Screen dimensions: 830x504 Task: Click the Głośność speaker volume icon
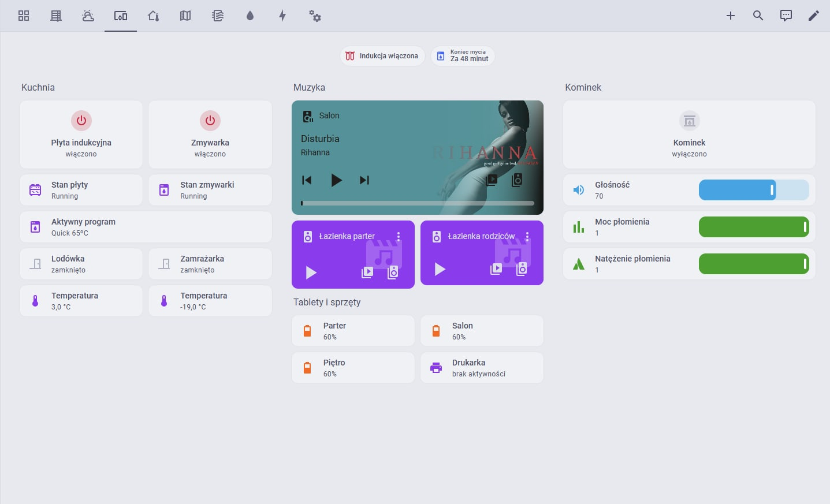coord(579,190)
